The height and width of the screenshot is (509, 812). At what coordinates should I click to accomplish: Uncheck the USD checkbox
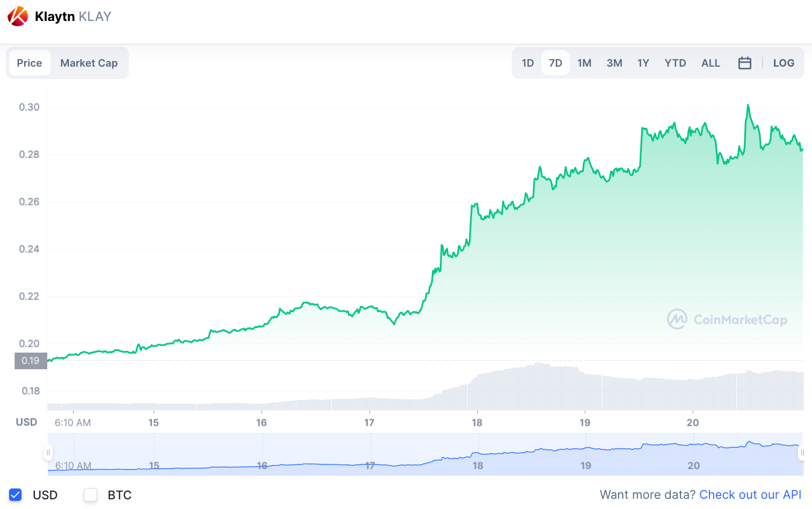(16, 494)
